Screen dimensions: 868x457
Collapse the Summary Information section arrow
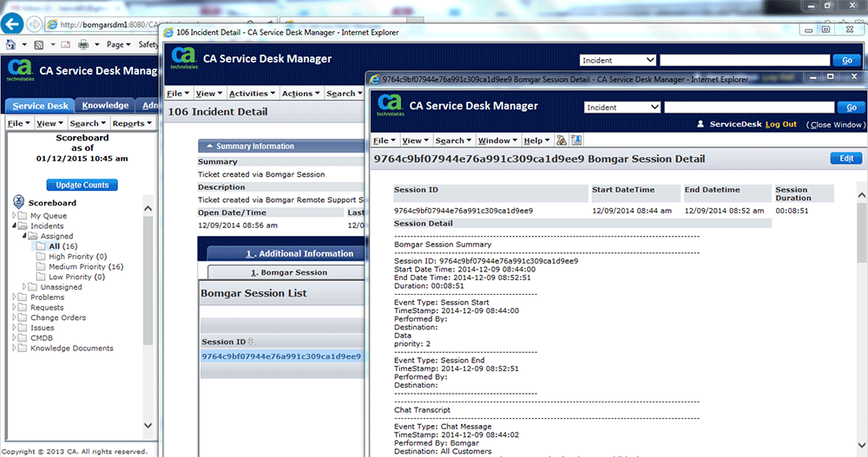(210, 146)
